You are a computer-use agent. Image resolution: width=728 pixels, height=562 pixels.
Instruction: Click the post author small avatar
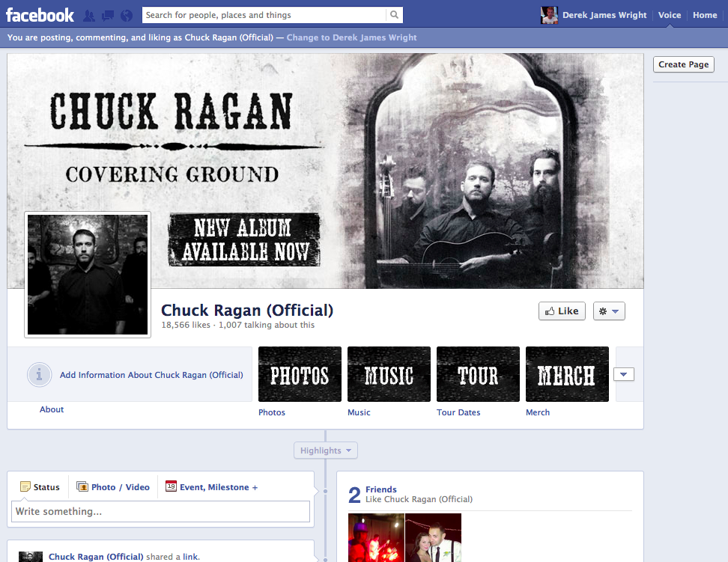click(x=31, y=557)
